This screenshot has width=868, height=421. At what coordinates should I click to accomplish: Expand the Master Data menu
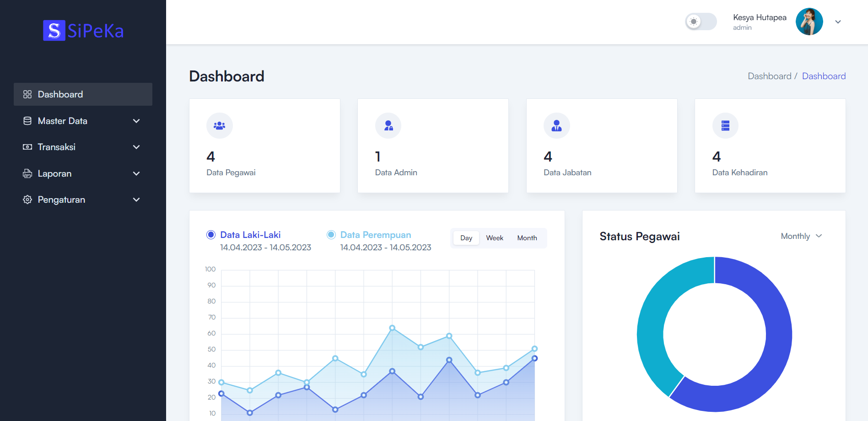coord(136,120)
